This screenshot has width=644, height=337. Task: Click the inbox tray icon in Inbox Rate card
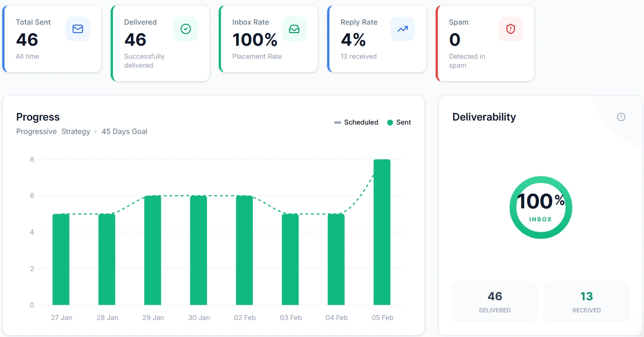coord(294,29)
